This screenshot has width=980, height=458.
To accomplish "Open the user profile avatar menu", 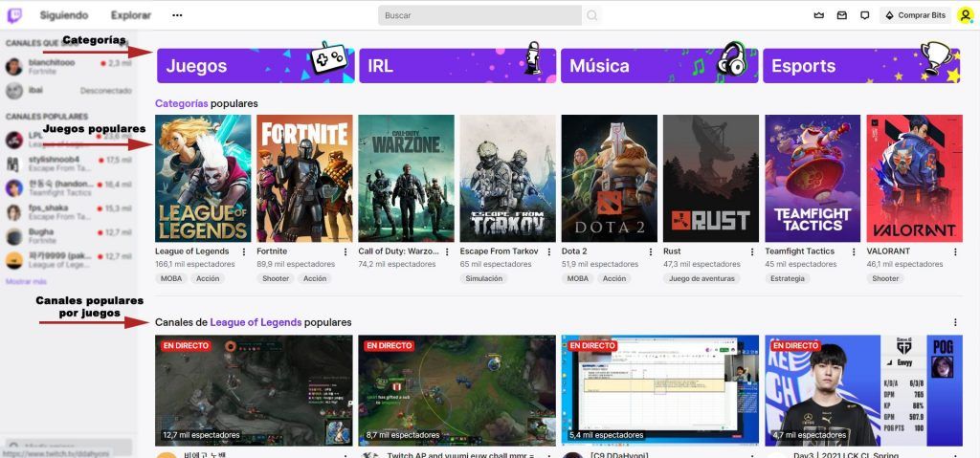I will coord(965,15).
